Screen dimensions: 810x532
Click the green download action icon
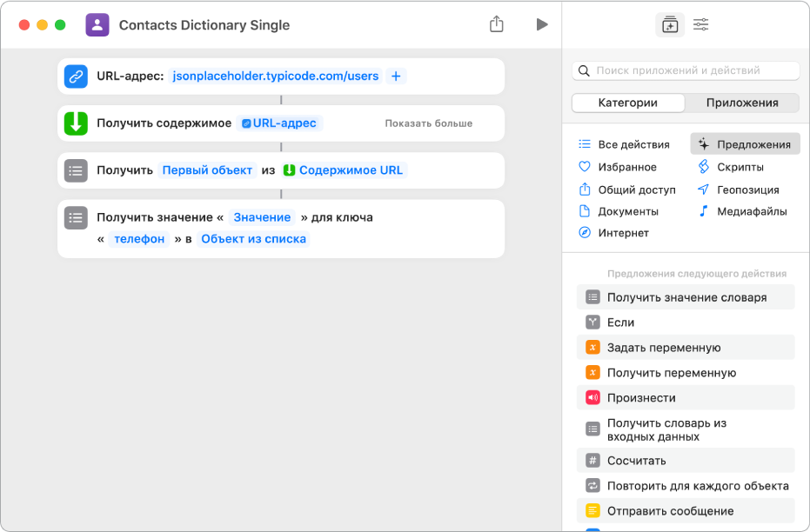(x=76, y=123)
